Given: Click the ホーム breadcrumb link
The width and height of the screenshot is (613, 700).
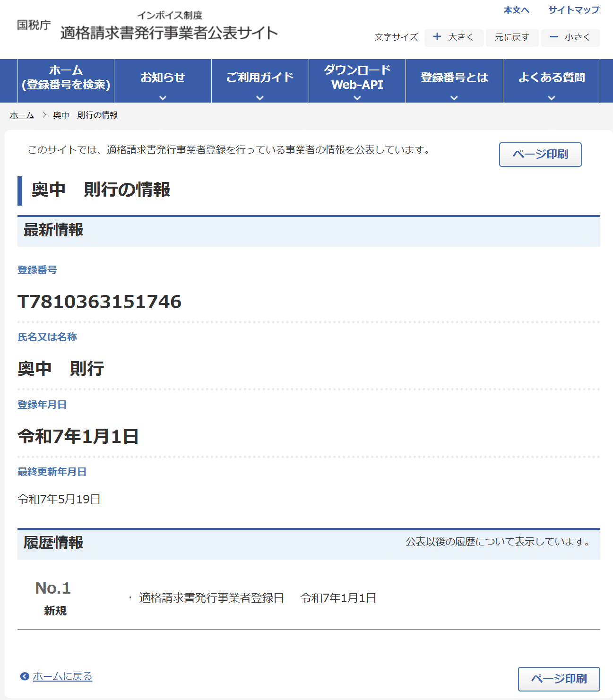Looking at the screenshot, I should [x=22, y=115].
